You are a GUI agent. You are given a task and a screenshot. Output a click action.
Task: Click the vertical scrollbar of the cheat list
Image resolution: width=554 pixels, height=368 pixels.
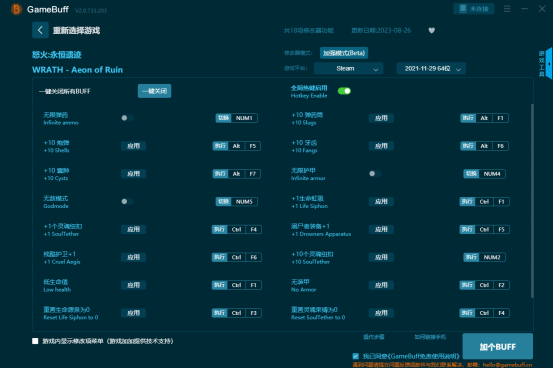532,201
